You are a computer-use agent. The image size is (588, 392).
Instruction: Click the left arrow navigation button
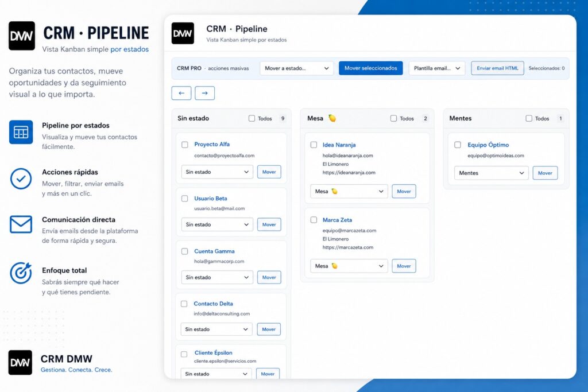coord(181,93)
